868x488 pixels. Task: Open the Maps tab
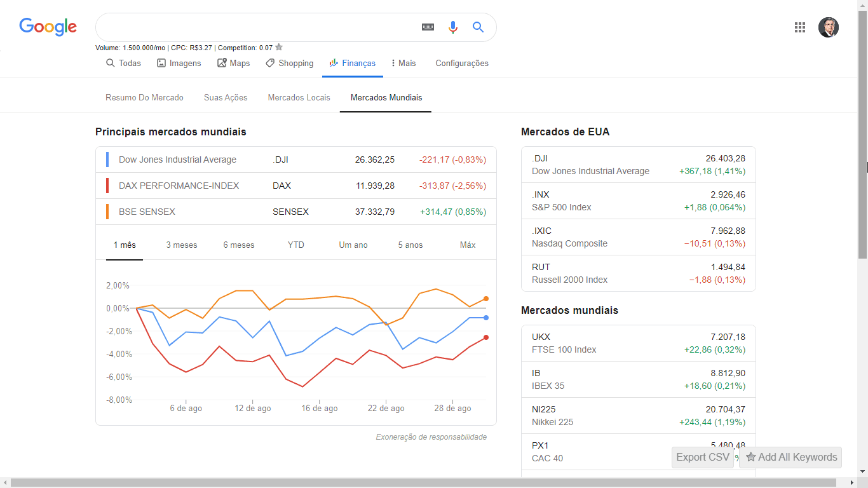coord(233,63)
